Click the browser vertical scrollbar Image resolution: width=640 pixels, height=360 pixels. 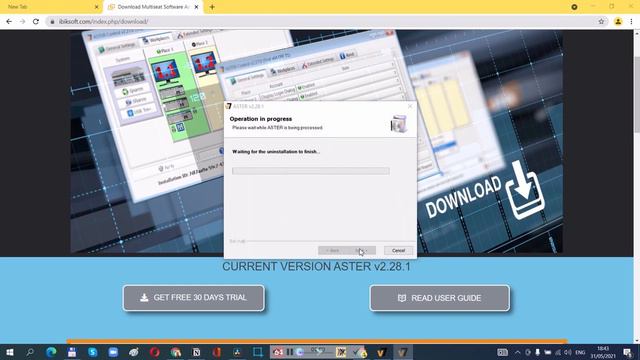coord(636,95)
